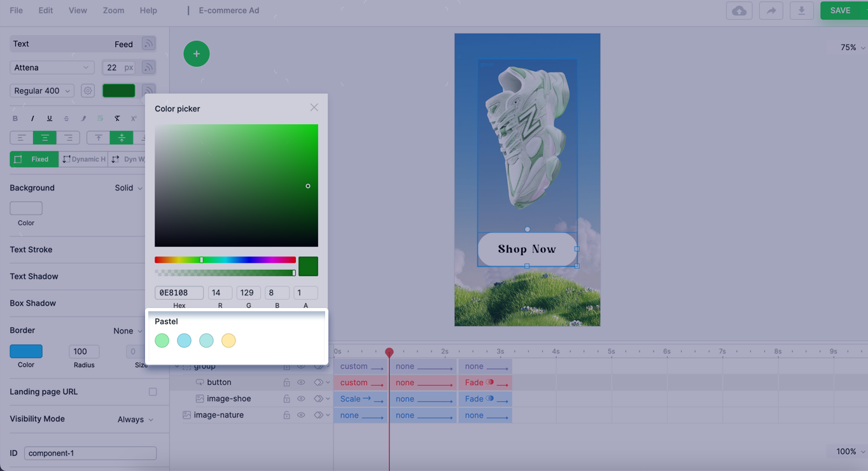Click the feed icon beside the font size

point(148,67)
